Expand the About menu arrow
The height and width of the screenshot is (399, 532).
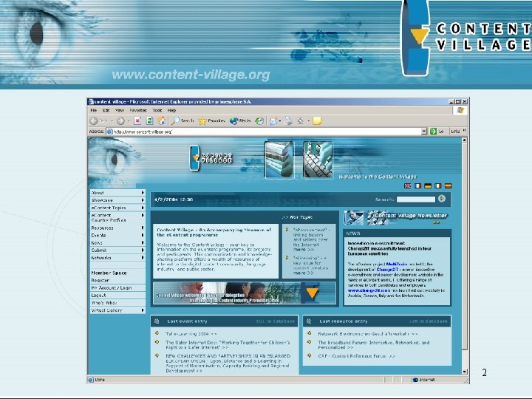click(x=143, y=192)
